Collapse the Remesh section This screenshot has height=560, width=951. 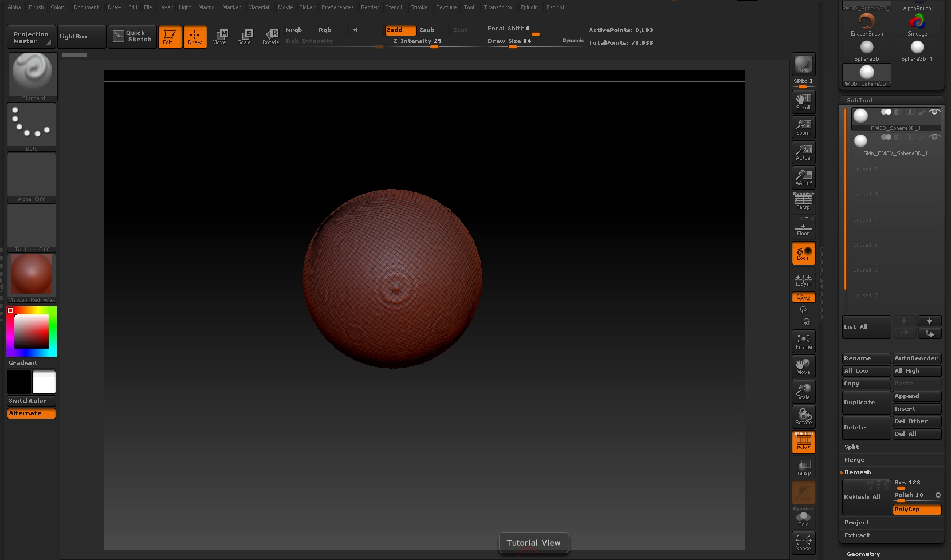click(x=857, y=472)
